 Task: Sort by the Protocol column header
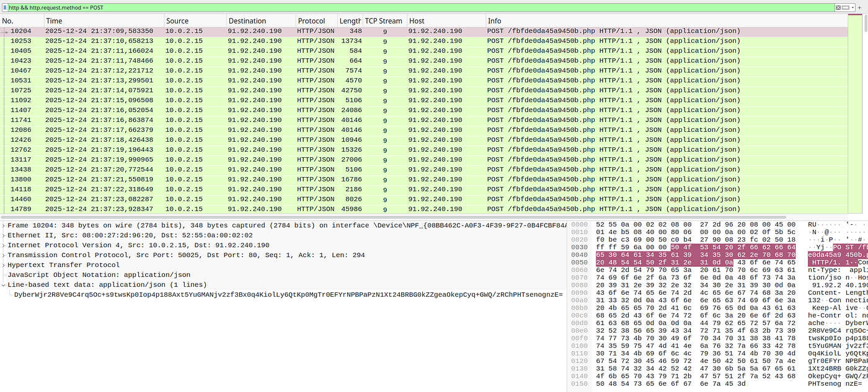coord(316,21)
